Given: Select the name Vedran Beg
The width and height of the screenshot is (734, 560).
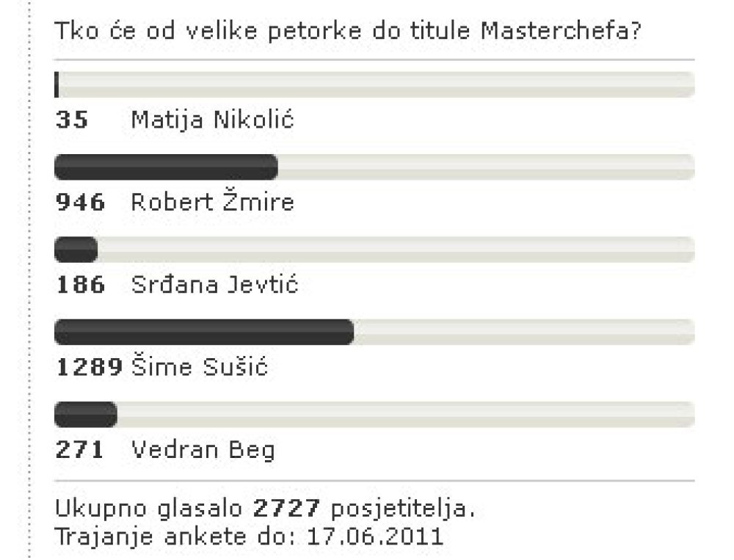Looking at the screenshot, I should click(203, 449).
